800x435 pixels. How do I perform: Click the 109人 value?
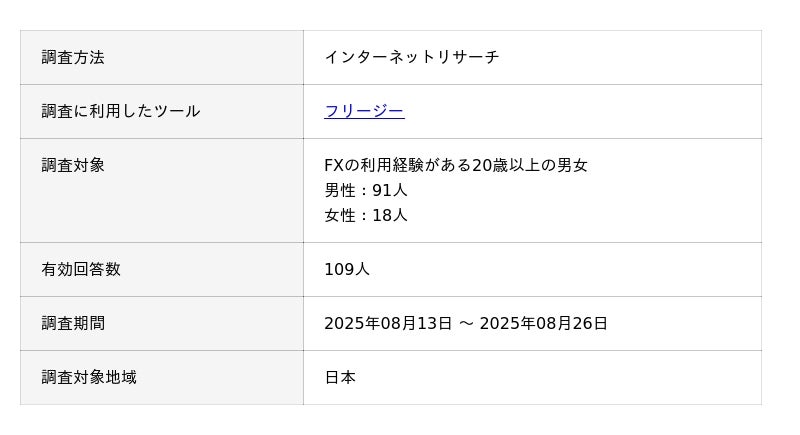pos(346,269)
